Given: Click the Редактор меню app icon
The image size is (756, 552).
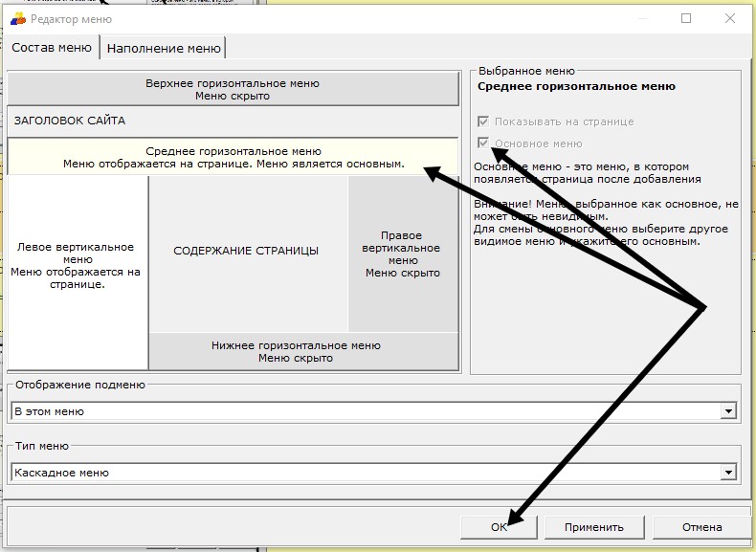Looking at the screenshot, I should pyautogui.click(x=17, y=19).
